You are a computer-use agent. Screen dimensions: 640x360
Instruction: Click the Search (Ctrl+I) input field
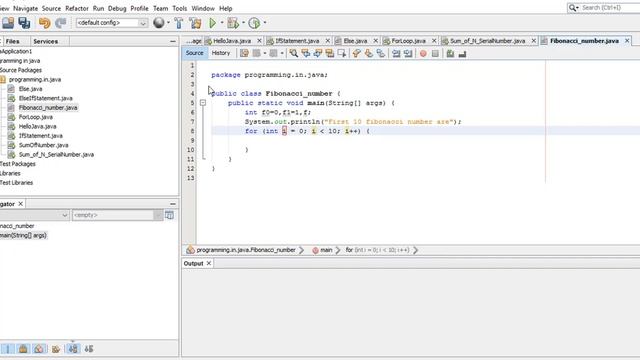click(x=609, y=8)
